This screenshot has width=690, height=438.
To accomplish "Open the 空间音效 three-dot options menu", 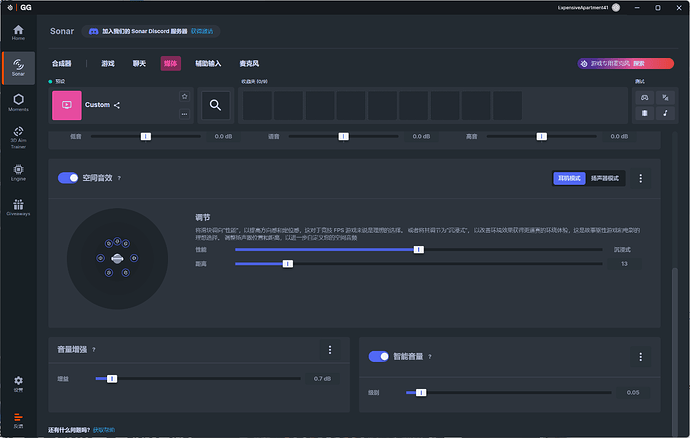I will (641, 178).
